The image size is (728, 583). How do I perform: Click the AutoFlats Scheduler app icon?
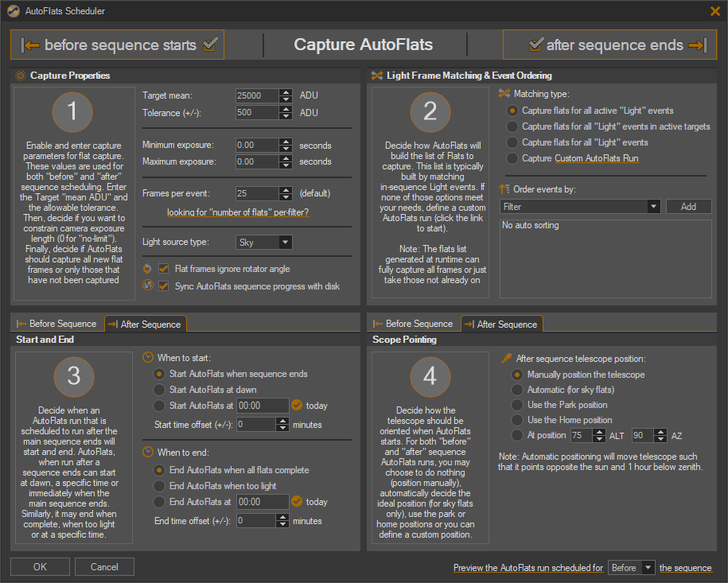pyautogui.click(x=14, y=10)
